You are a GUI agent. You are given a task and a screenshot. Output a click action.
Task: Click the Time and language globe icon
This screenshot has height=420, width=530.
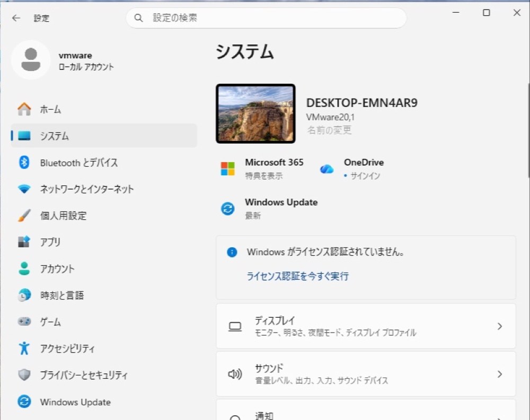(x=24, y=295)
